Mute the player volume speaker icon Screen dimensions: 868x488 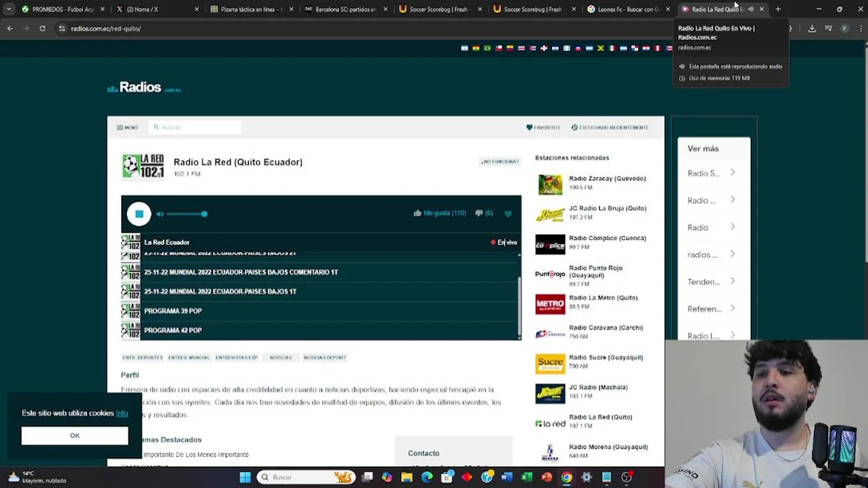159,214
